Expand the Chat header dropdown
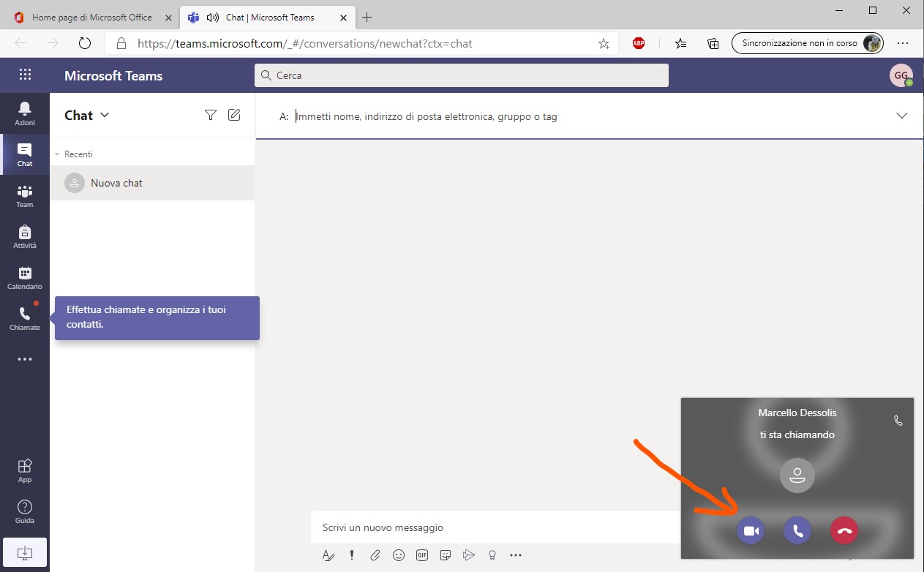924x572 pixels. (105, 115)
